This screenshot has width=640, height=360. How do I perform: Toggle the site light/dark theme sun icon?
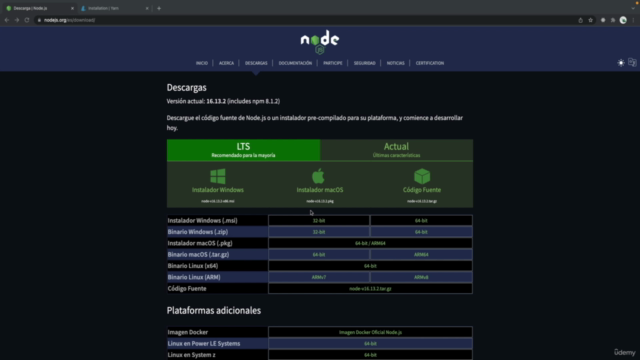(621, 63)
